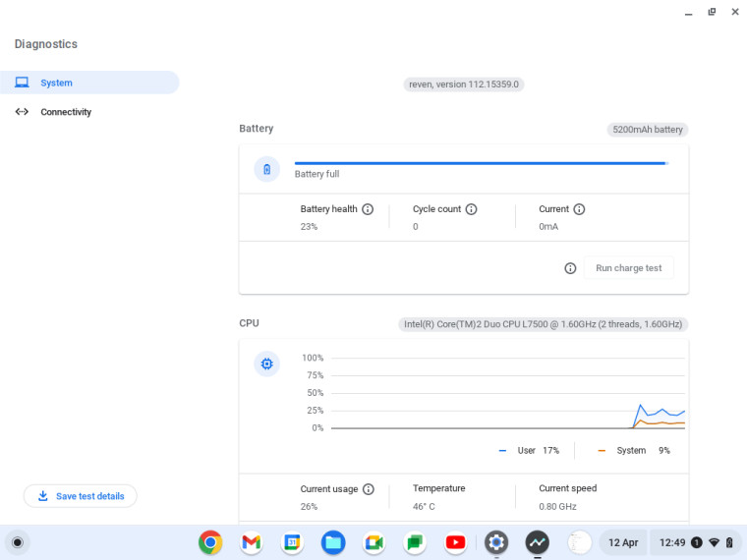Select the System tab in sidebar
The width and height of the screenshot is (747, 560).
89,83
